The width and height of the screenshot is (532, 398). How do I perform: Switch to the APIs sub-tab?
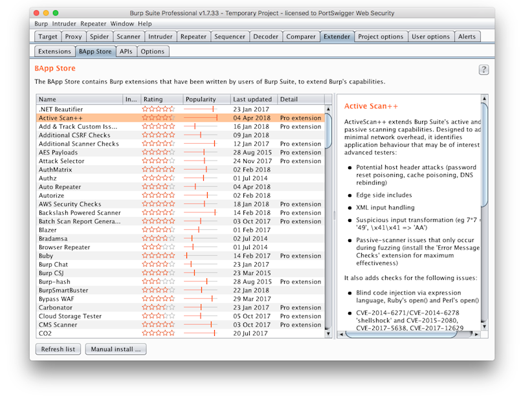click(126, 52)
